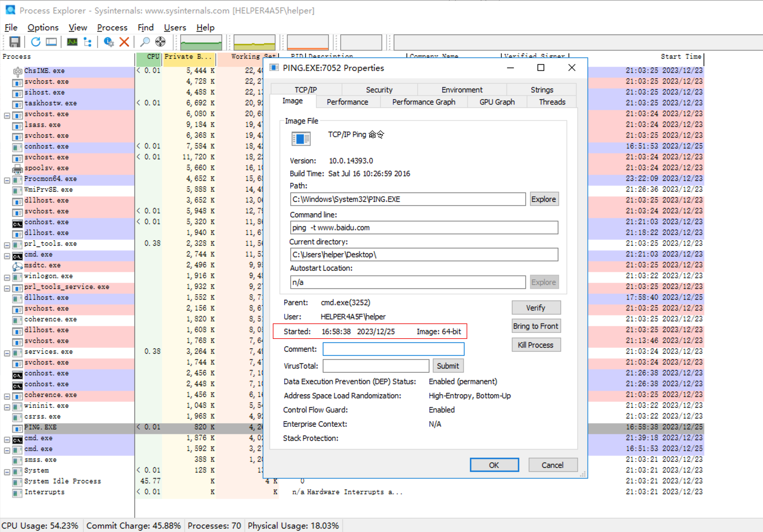Collapse the Procmon64.exe tree node
This screenshot has width=763, height=532.
click(7, 180)
